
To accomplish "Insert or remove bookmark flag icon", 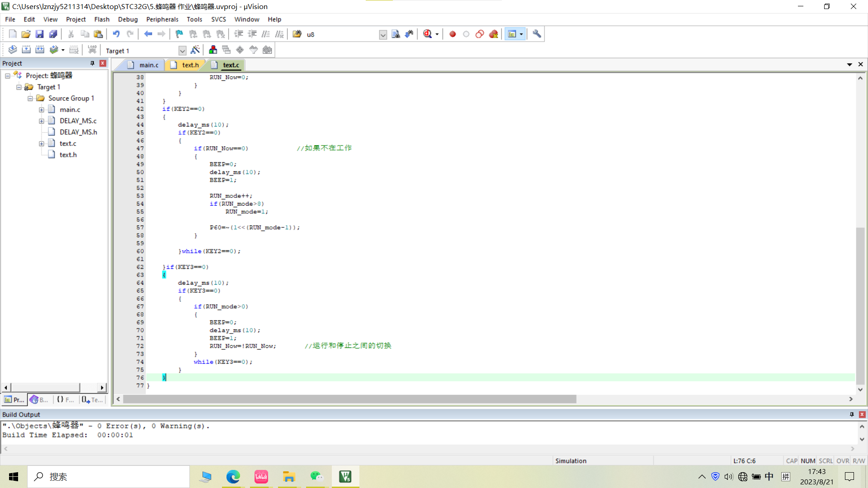I will pyautogui.click(x=179, y=34).
